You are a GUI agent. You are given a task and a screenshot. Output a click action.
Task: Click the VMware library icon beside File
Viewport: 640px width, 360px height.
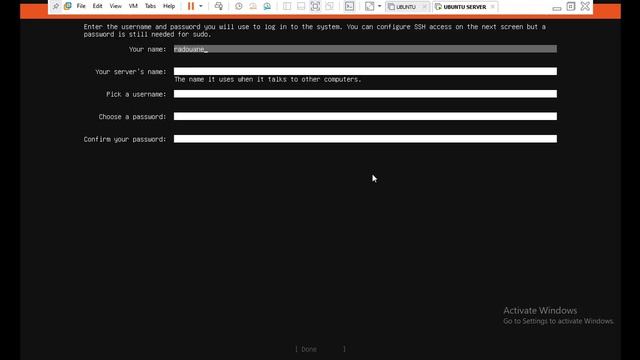coord(68,6)
